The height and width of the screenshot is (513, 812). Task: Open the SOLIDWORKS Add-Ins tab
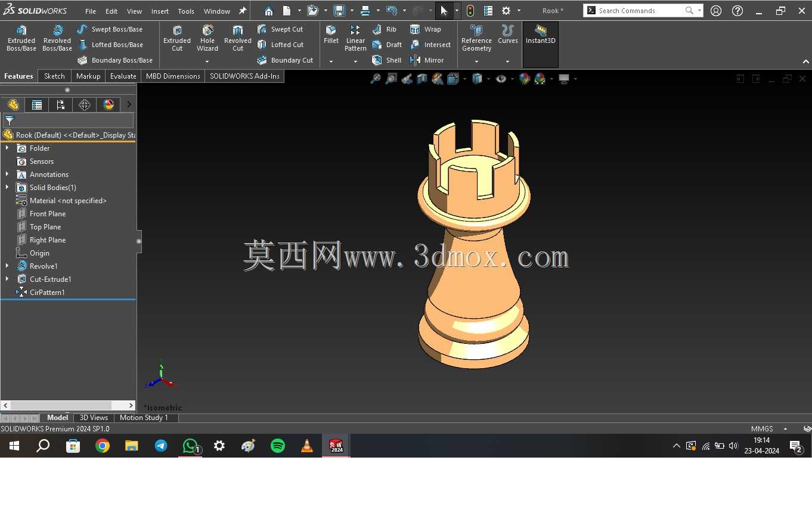(x=244, y=76)
